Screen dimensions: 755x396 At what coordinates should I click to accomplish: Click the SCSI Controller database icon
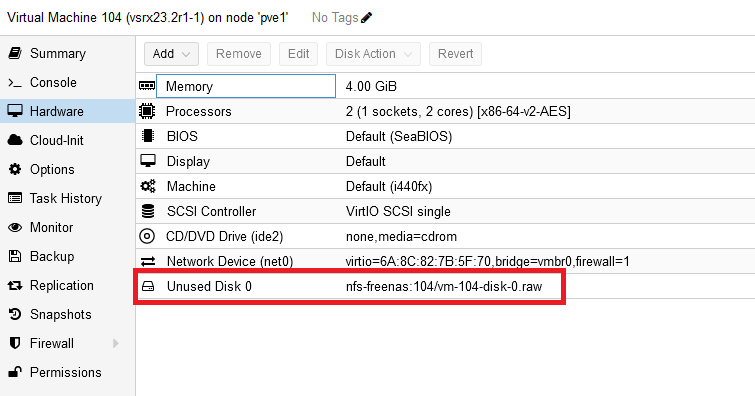[148, 211]
